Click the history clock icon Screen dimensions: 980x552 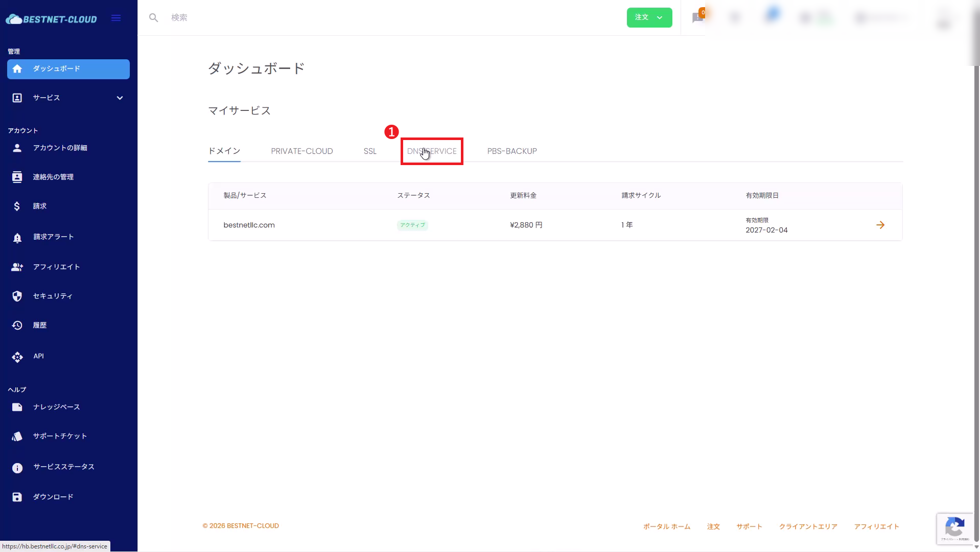click(17, 326)
